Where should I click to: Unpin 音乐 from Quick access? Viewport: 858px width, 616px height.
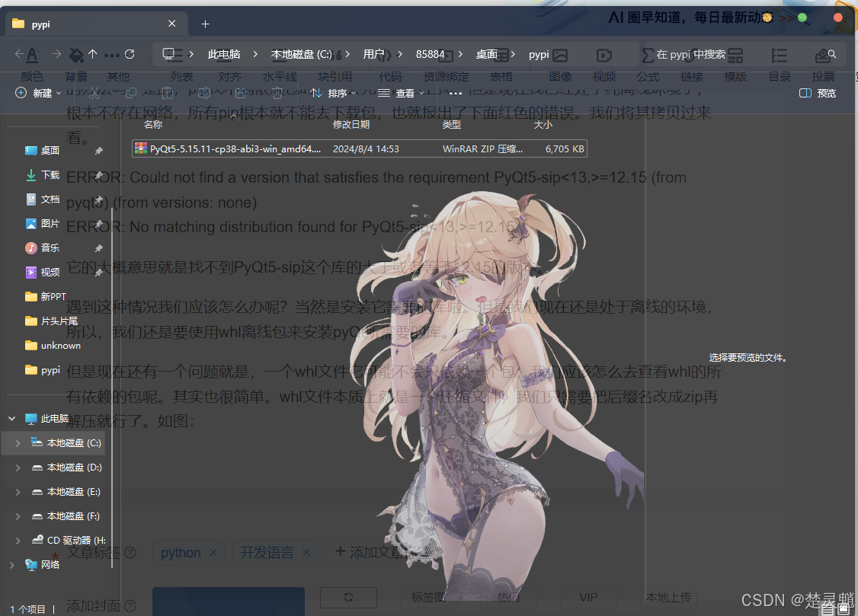click(98, 248)
